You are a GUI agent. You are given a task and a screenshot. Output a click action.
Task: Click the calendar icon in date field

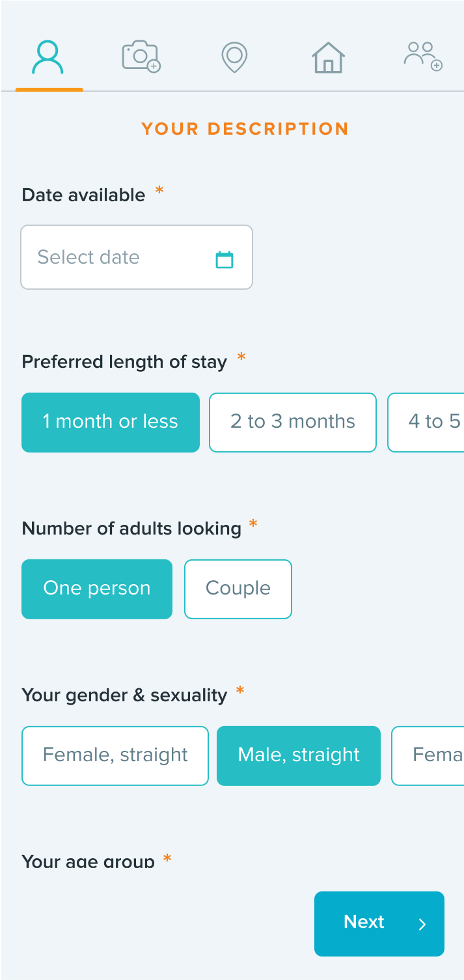tap(225, 259)
